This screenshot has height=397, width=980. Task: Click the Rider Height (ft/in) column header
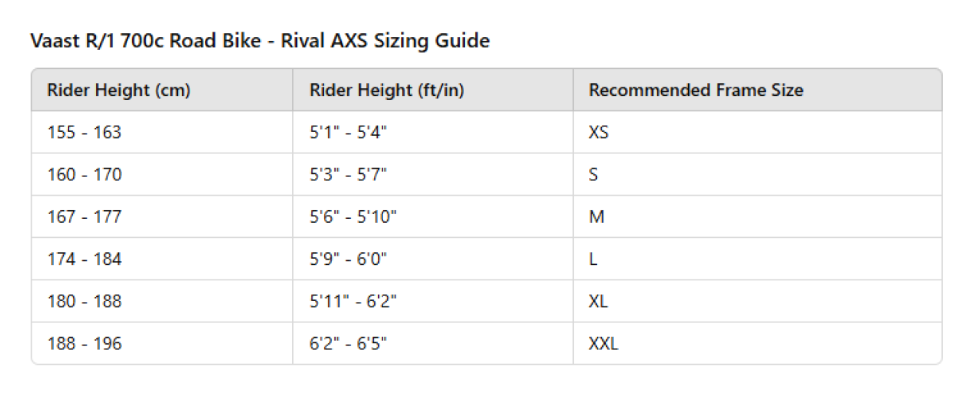(x=387, y=90)
